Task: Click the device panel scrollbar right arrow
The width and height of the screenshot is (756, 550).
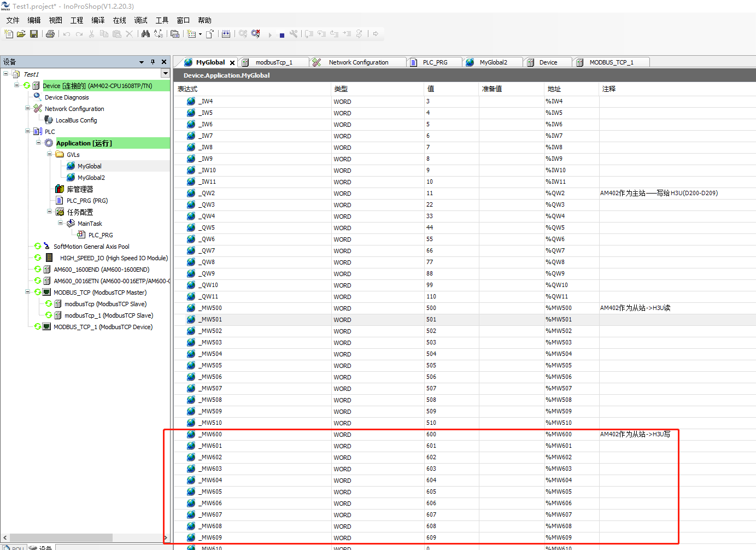Action: (x=166, y=538)
